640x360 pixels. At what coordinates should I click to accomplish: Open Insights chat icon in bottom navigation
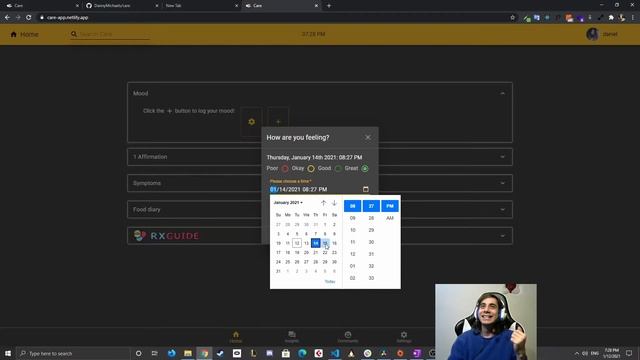291,337
